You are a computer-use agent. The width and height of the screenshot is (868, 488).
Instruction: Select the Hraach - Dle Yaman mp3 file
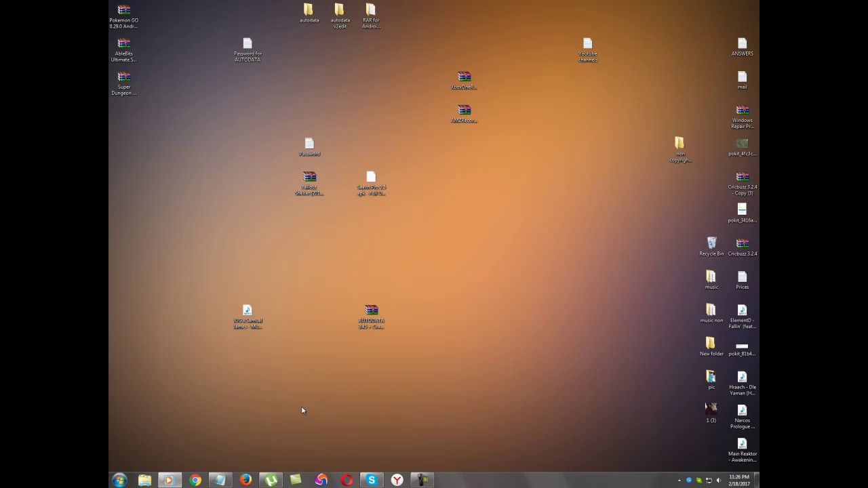742,383
